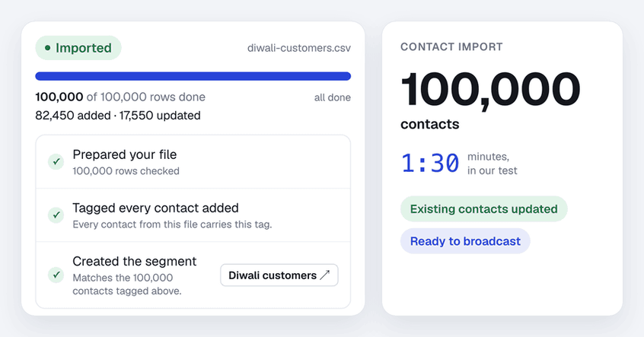The image size is (644, 337).
Task: Click the Created the segment heading
Action: [x=135, y=261]
